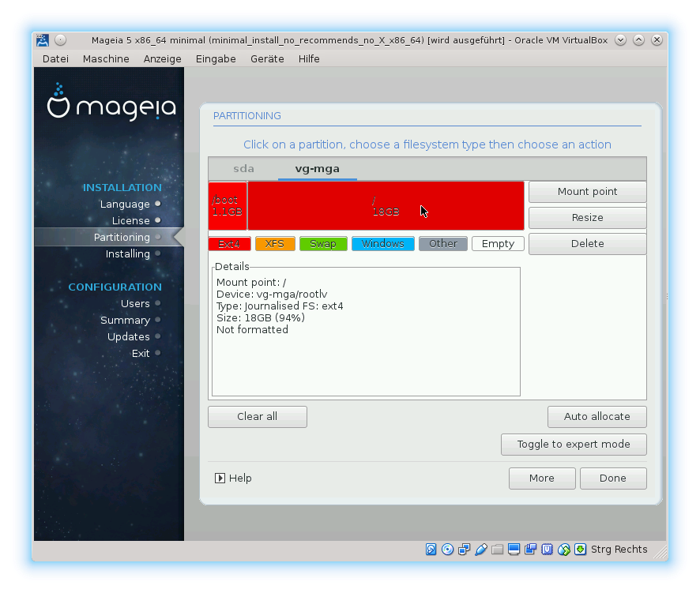Click the Summary step in sidebar
Screen dimensions: 700x593
(125, 321)
